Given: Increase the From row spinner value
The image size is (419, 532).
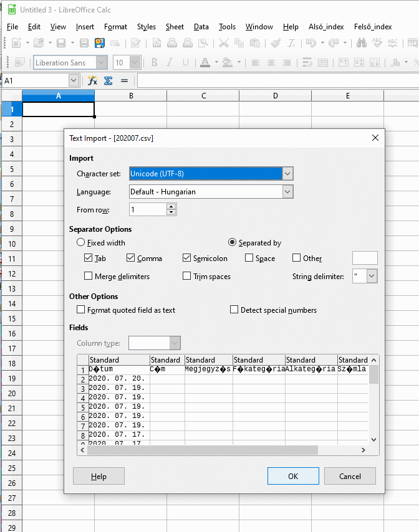Looking at the screenshot, I should (x=171, y=207).
